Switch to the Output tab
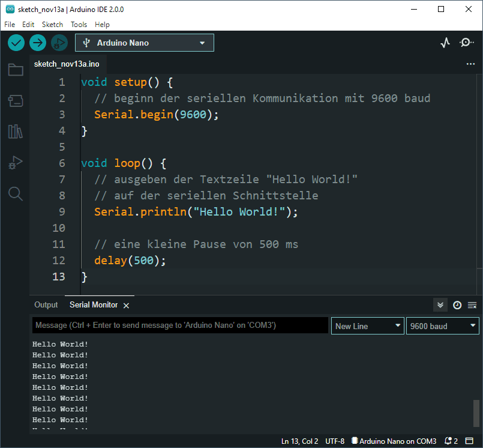 (46, 305)
